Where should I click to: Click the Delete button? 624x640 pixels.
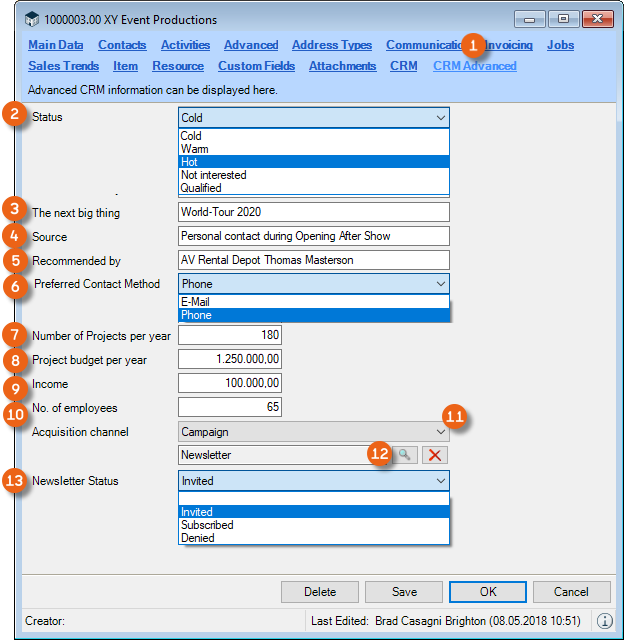(x=320, y=591)
